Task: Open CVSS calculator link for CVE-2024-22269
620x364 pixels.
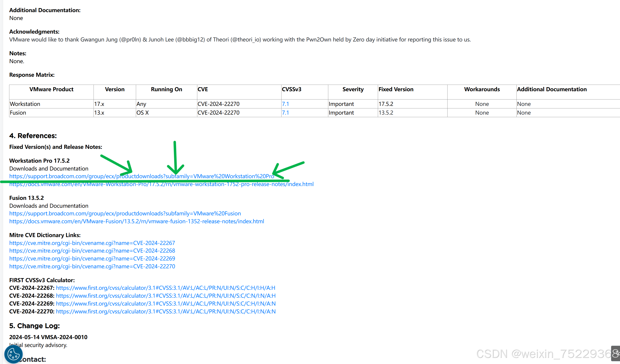Action: [x=165, y=303]
